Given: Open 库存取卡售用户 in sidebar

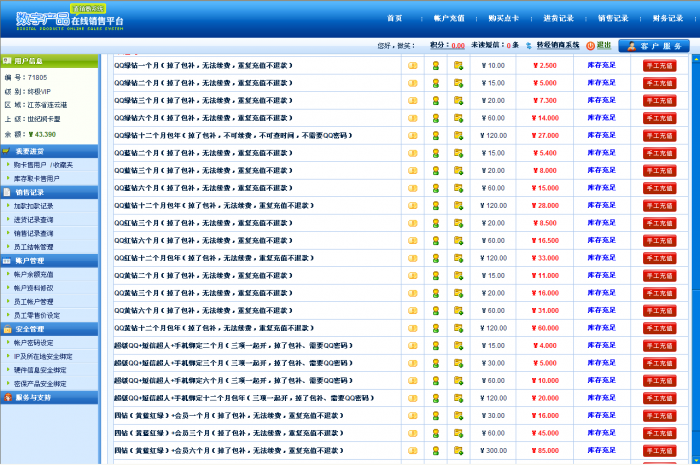Looking at the screenshot, I should pyautogui.click(x=36, y=179).
